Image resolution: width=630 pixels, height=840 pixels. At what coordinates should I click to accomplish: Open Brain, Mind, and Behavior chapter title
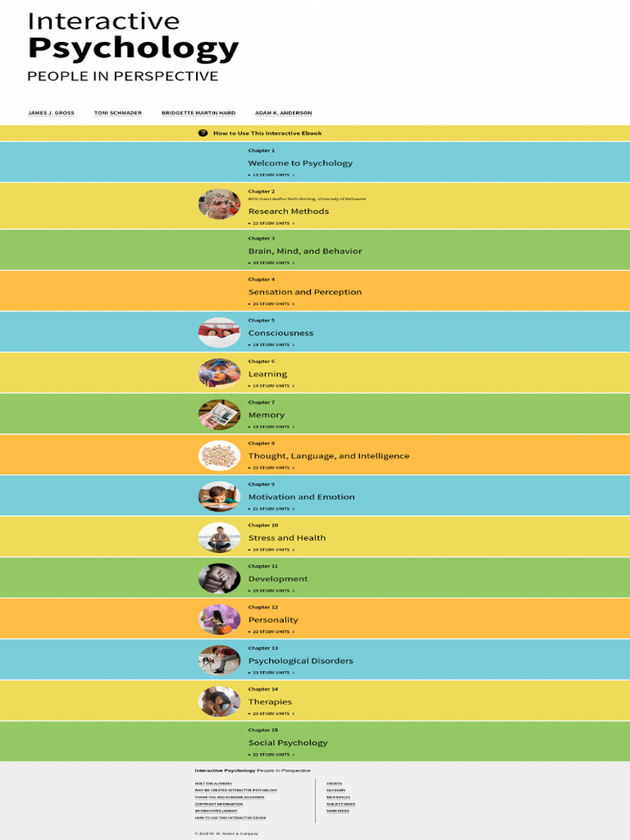pyautogui.click(x=305, y=251)
